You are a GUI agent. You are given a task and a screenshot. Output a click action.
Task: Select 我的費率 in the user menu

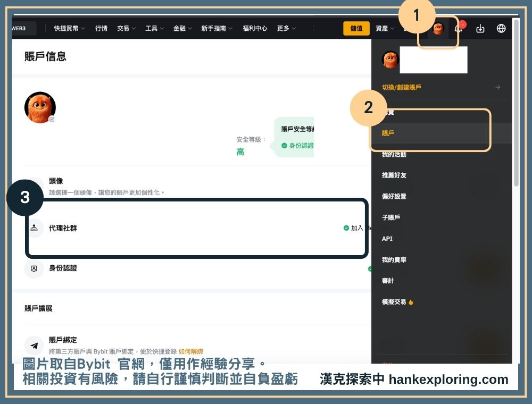click(x=394, y=260)
